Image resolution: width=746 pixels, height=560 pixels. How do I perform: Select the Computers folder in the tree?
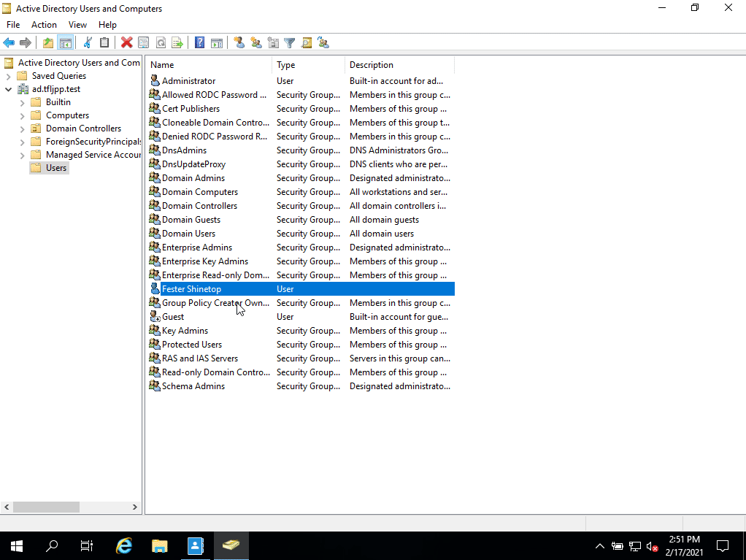pos(67,115)
